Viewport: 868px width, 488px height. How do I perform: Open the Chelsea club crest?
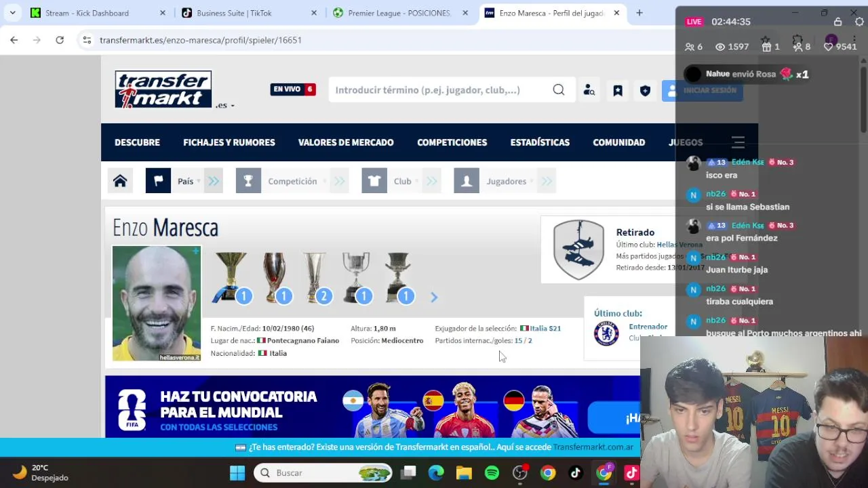pos(606,333)
